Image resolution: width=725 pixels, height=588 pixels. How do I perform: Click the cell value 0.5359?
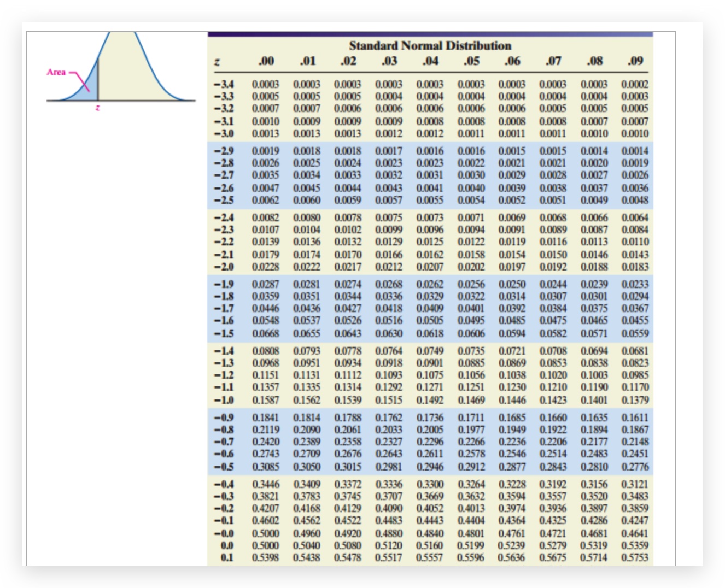(635, 545)
